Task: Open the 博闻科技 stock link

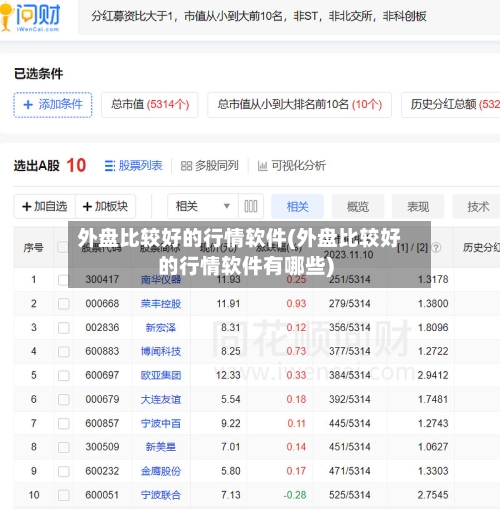Action: (161, 351)
